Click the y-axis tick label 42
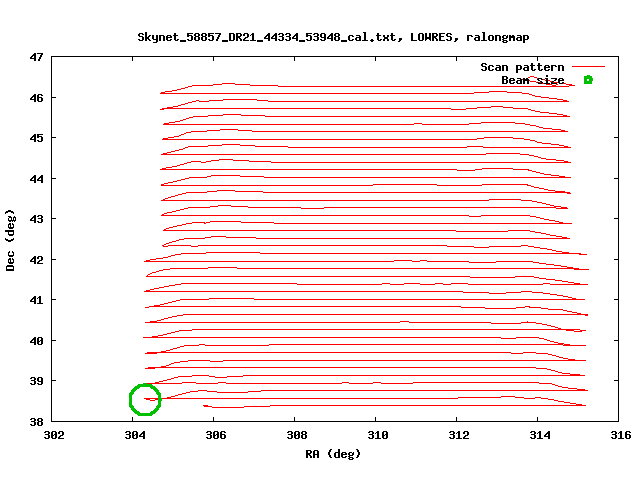 36,260
